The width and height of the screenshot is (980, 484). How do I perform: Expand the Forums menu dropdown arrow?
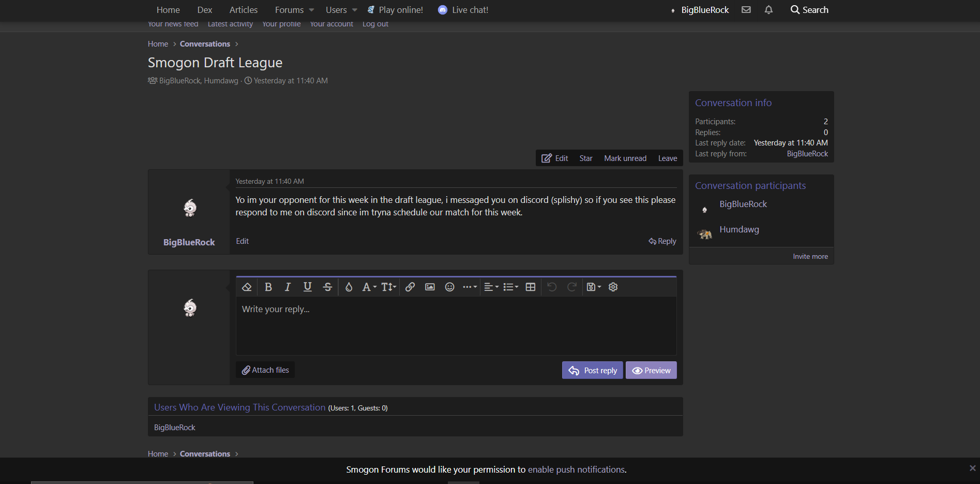tap(311, 10)
